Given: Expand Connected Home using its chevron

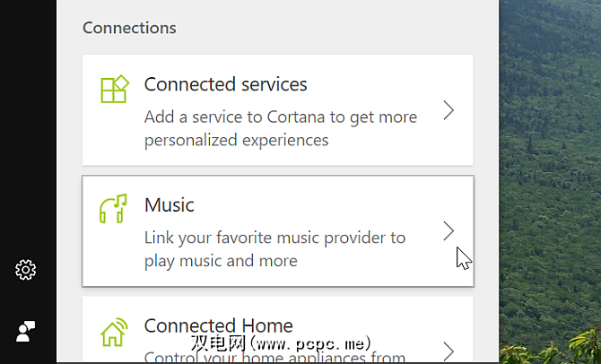Looking at the screenshot, I should (x=449, y=350).
